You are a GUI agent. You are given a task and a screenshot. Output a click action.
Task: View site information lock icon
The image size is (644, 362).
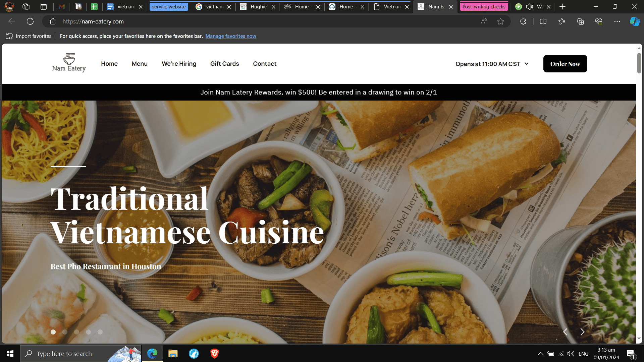pos(53,21)
